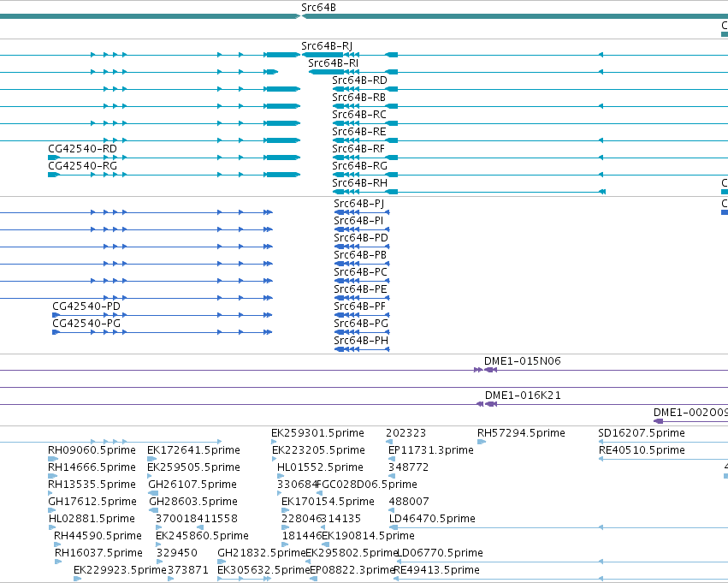Select transcript Src64B-RI label
728x583 pixels.
click(x=334, y=63)
